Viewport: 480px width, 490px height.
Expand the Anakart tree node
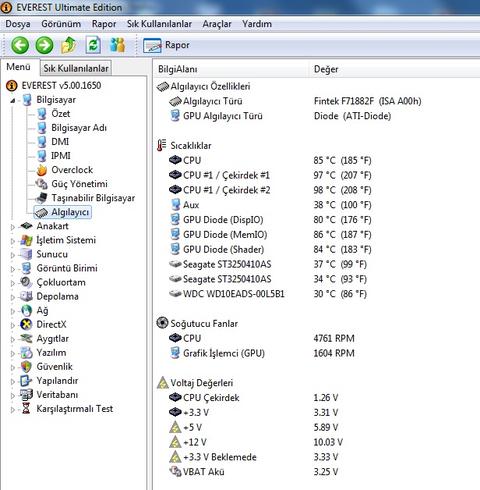click(x=13, y=227)
